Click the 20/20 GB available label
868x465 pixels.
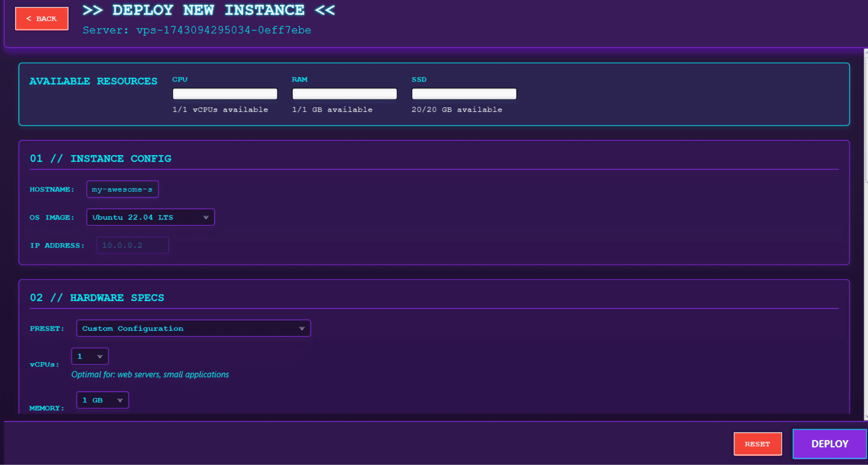pos(457,110)
